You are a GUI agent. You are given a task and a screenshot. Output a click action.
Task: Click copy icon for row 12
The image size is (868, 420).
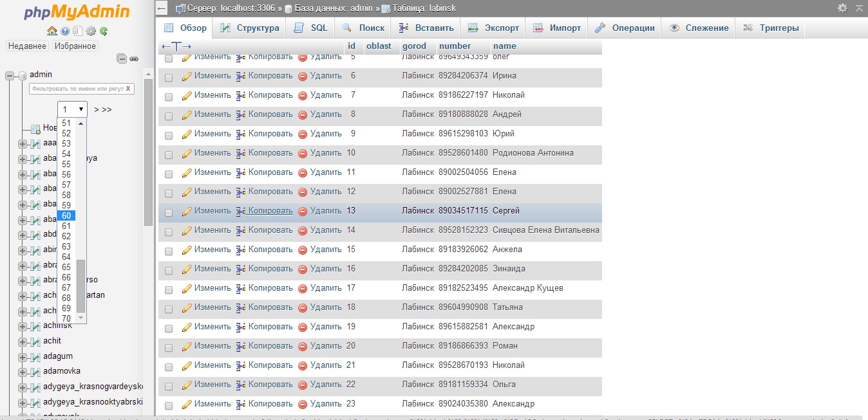pos(241,192)
